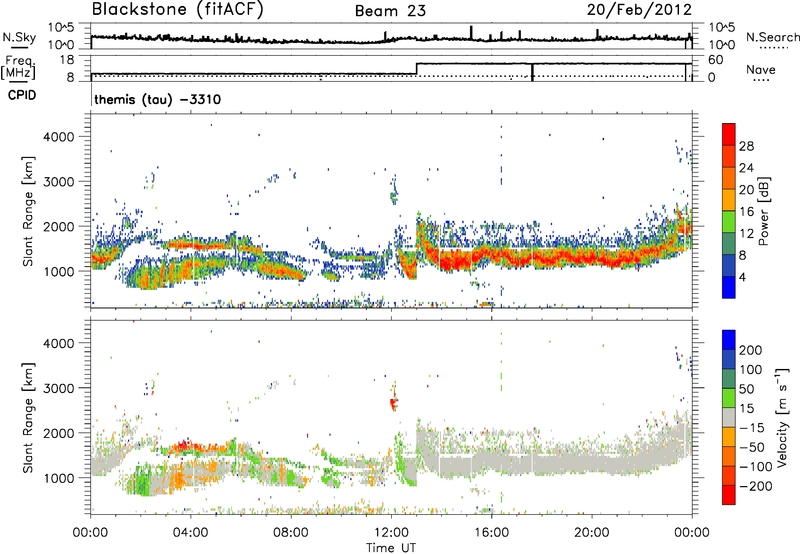Viewport: 800px width, 554px height.
Task: Click the 'Time UT' axis label
Action: point(391,548)
